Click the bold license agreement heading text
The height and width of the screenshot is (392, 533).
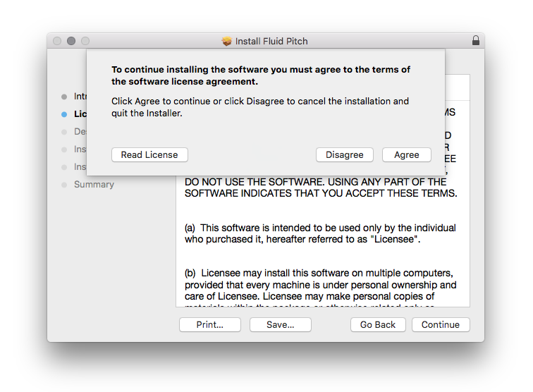pyautogui.click(x=261, y=75)
